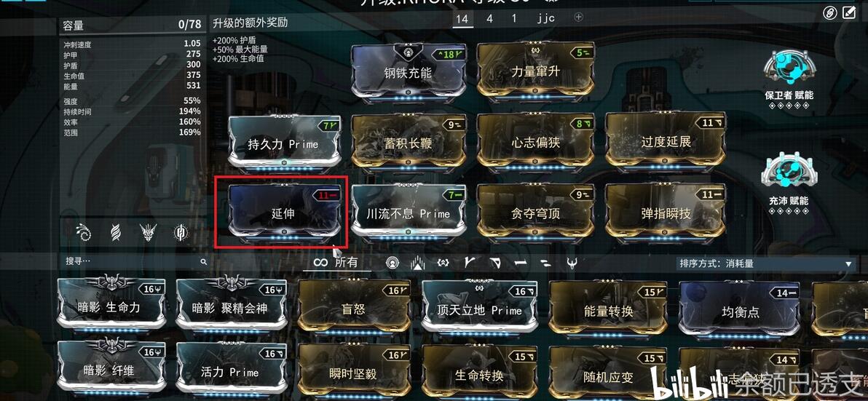Screen dimensions: 868x401
Task: Switch to the jjc config tab
Action: pyautogui.click(x=545, y=18)
